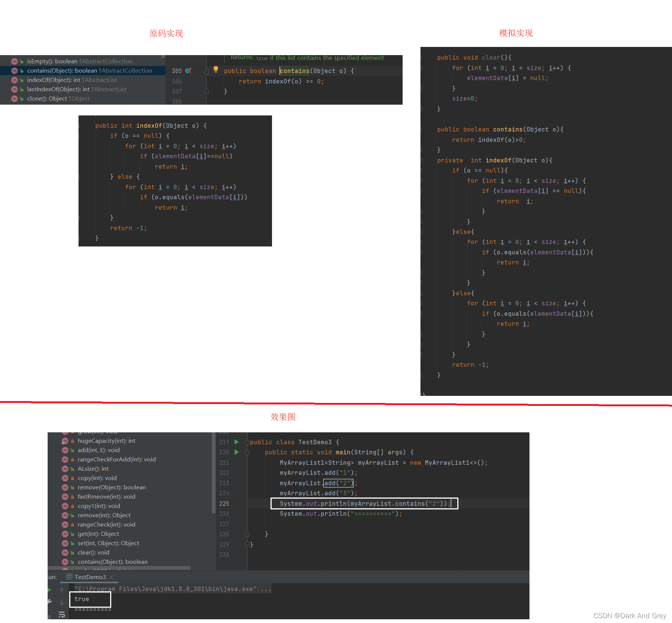Click the println("==========") line 226
Viewport: 672px width, 623px height.
click(x=341, y=514)
